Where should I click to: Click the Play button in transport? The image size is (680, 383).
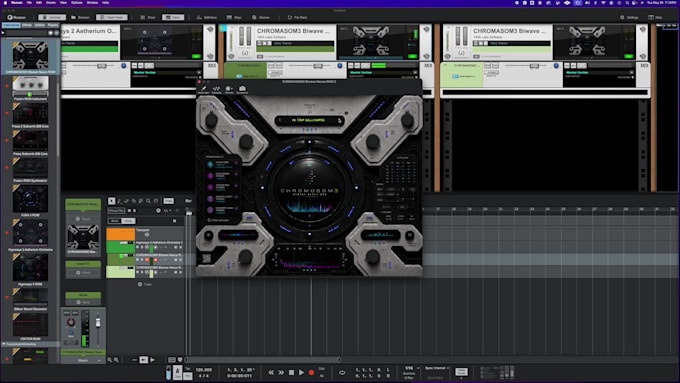[301, 372]
